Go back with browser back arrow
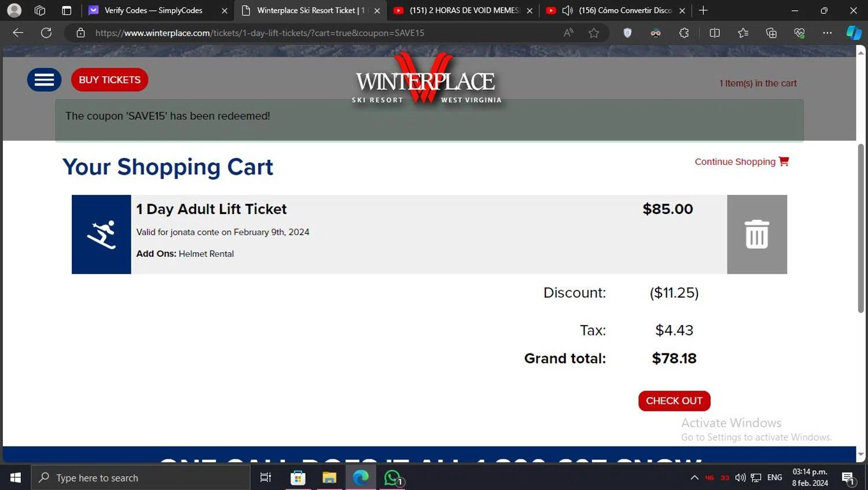The height and width of the screenshot is (490, 868). (18, 33)
